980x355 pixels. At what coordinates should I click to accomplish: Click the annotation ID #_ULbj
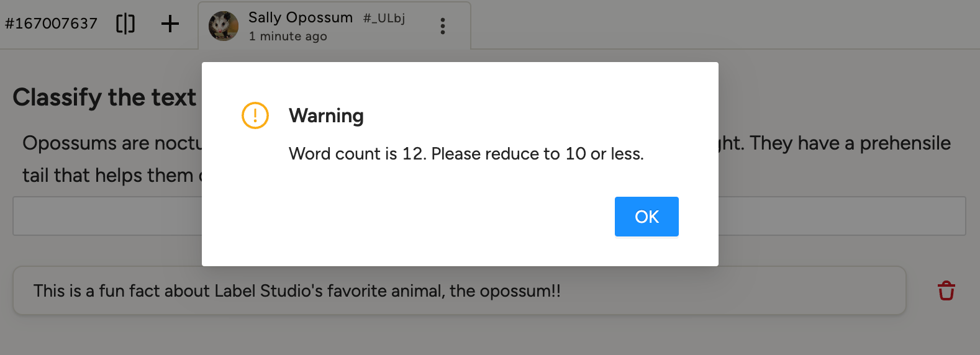coord(384,18)
